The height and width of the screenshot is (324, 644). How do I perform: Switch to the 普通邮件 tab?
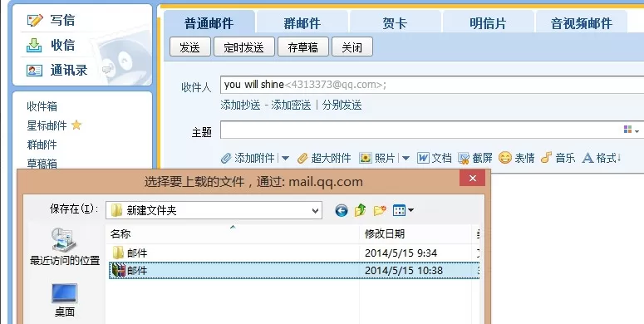tap(209, 22)
